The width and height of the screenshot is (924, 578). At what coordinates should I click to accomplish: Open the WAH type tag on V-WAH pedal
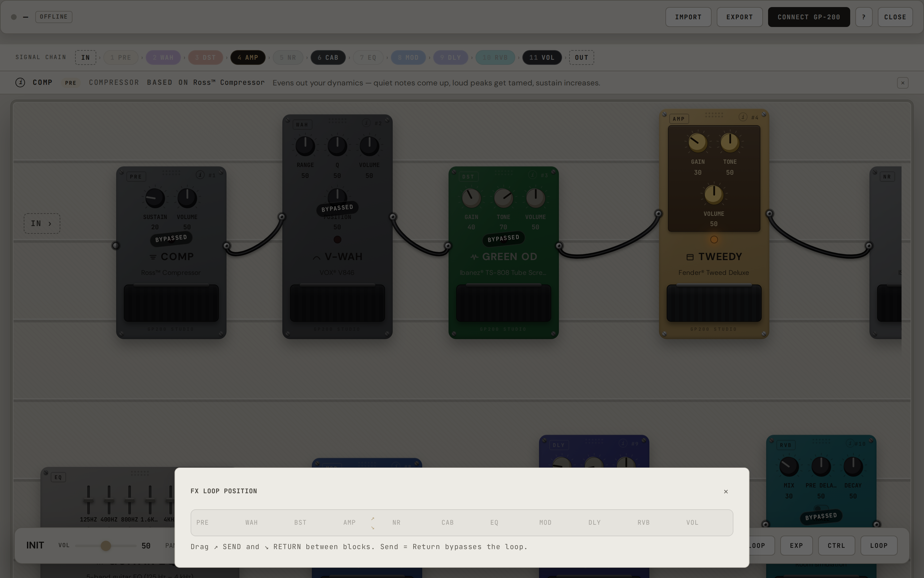click(x=302, y=125)
